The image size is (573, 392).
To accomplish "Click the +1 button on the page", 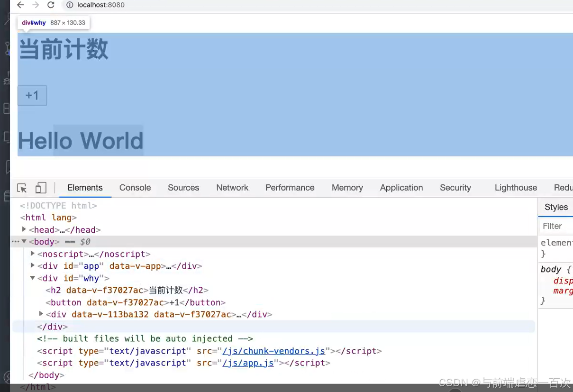I will [32, 96].
